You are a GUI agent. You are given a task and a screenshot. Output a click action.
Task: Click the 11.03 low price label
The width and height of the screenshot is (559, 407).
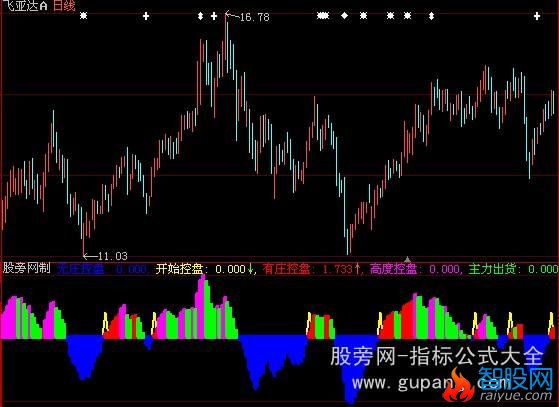pyautogui.click(x=112, y=256)
